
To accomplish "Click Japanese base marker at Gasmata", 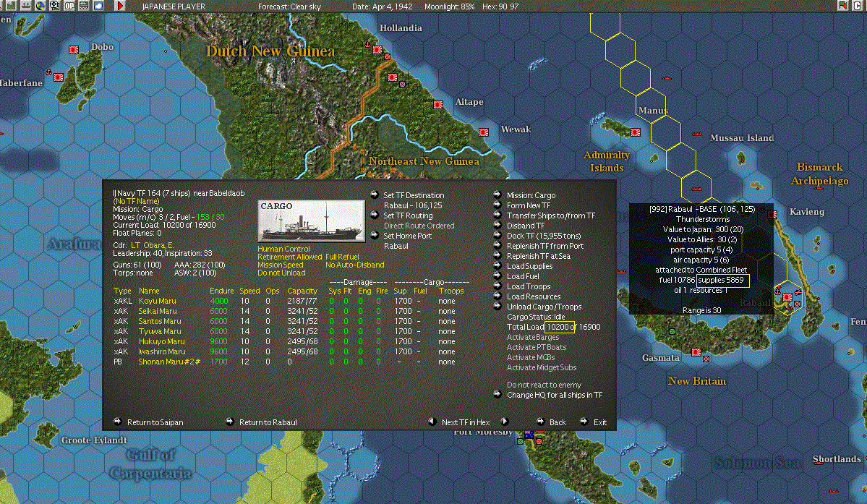I will (696, 352).
